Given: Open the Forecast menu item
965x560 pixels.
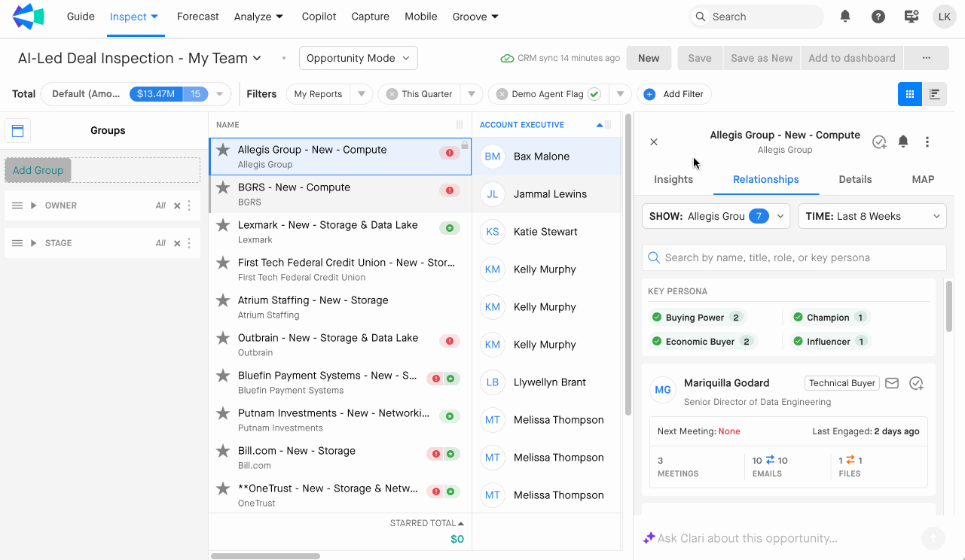Looking at the screenshot, I should pos(198,17).
